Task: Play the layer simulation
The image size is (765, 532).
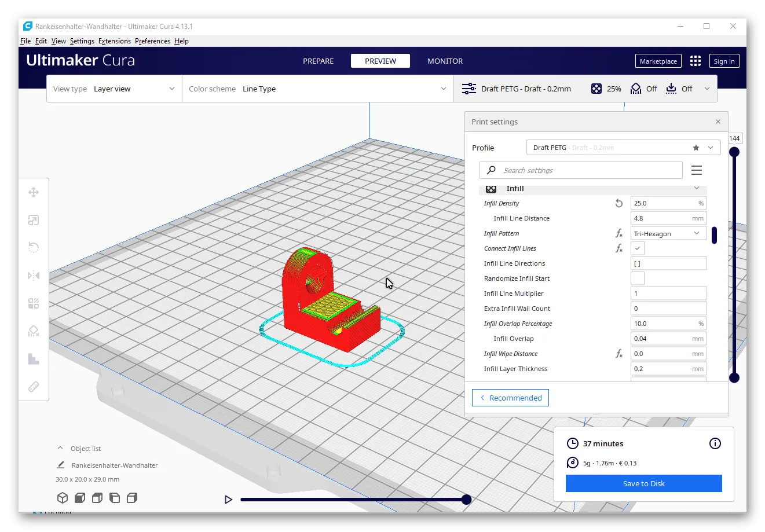Action: (228, 500)
